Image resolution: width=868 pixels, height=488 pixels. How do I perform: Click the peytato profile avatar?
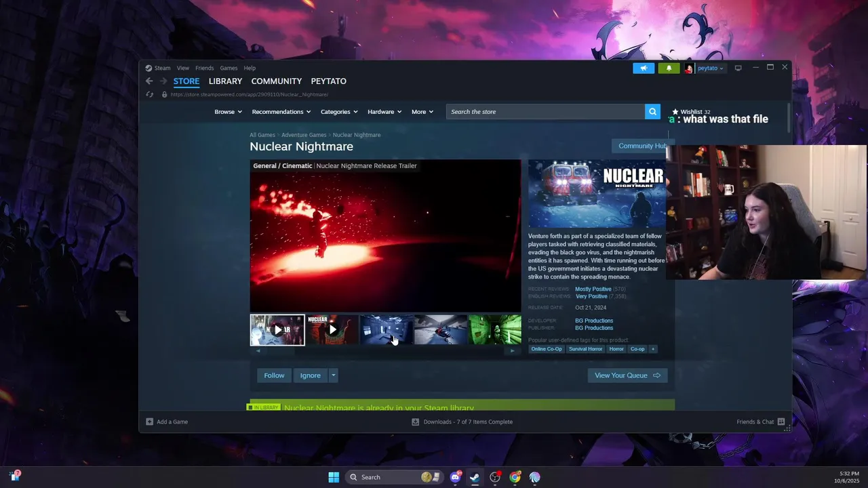[689, 68]
